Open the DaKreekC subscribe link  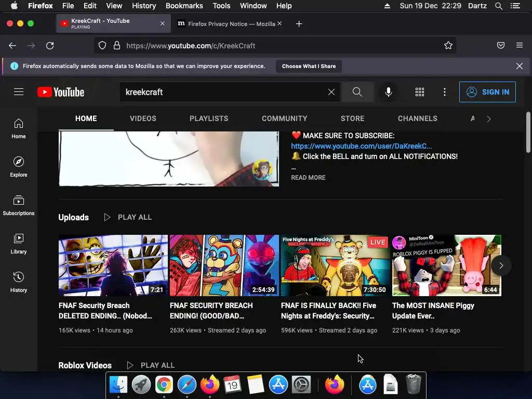(x=362, y=146)
